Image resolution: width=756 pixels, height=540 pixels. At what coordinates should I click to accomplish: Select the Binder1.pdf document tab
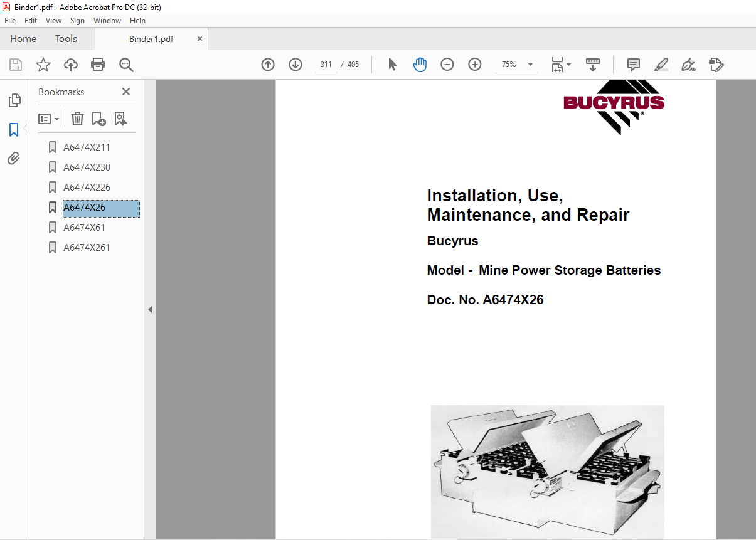151,39
